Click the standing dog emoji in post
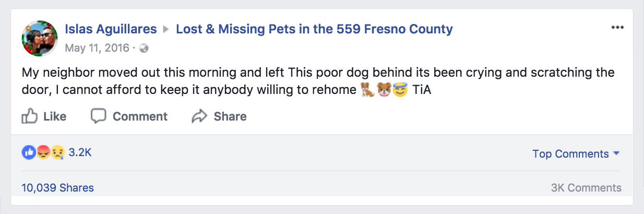The width and height of the screenshot is (644, 214). click(x=367, y=90)
